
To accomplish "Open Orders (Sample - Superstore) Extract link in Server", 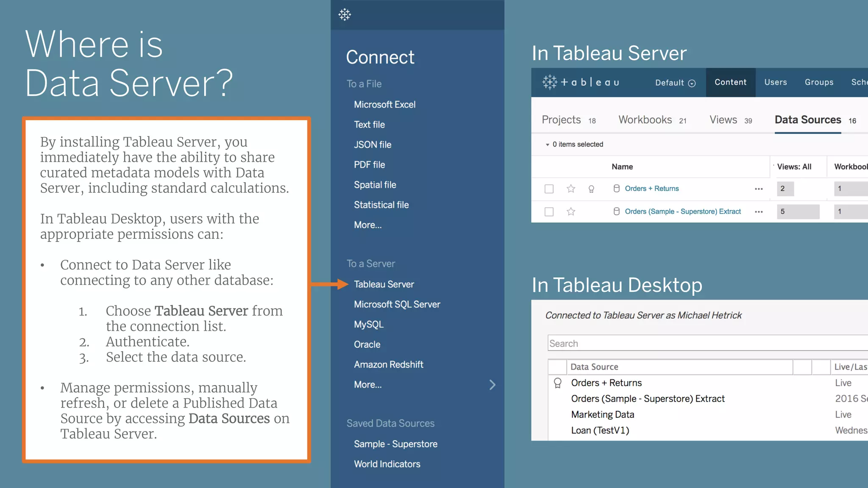I will coord(683,211).
